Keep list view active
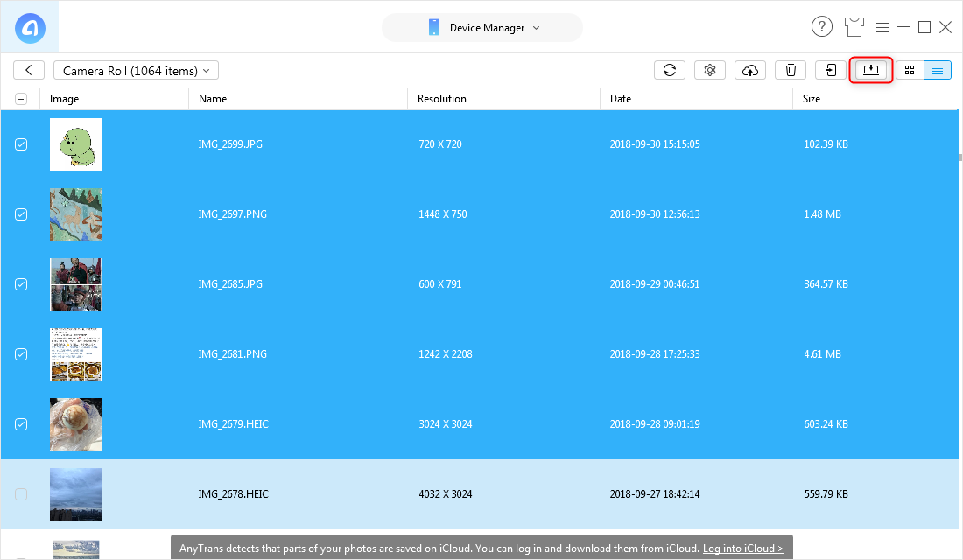The height and width of the screenshot is (560, 963). 938,69
